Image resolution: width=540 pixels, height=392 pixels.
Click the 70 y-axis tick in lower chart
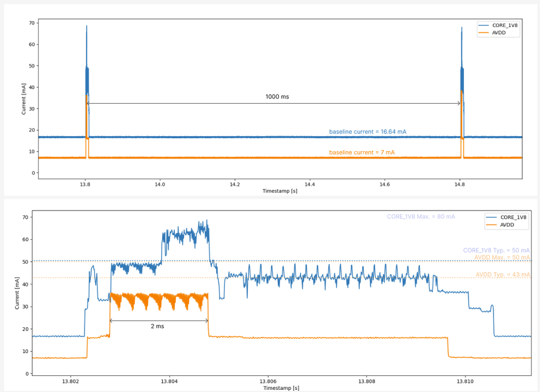25,217
